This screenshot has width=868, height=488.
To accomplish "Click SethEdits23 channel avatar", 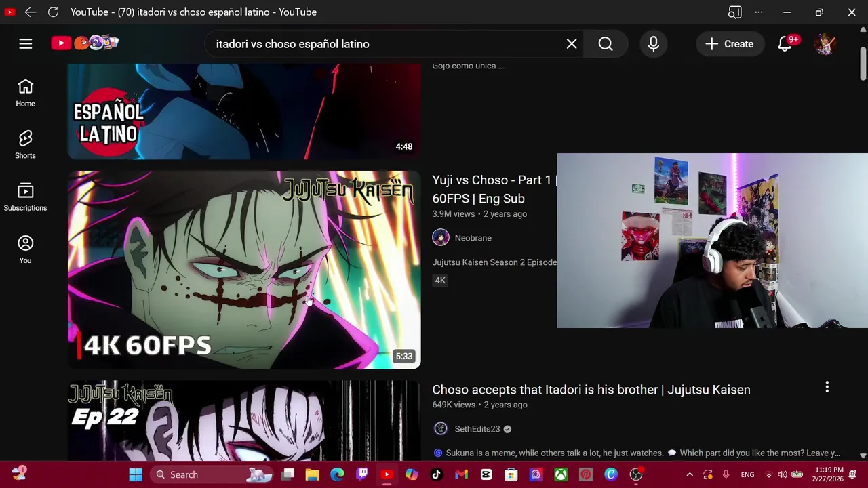I will (441, 429).
